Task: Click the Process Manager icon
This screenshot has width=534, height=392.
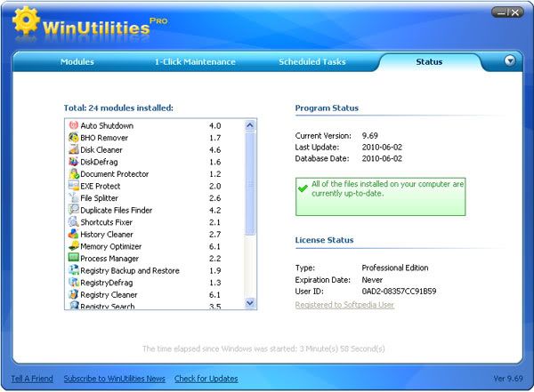Action: pyautogui.click(x=74, y=258)
